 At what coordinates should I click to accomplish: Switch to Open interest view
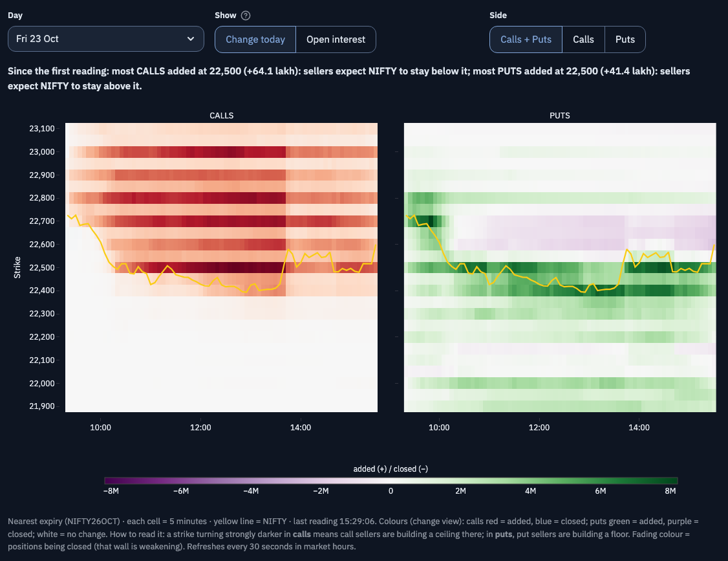[x=336, y=39]
